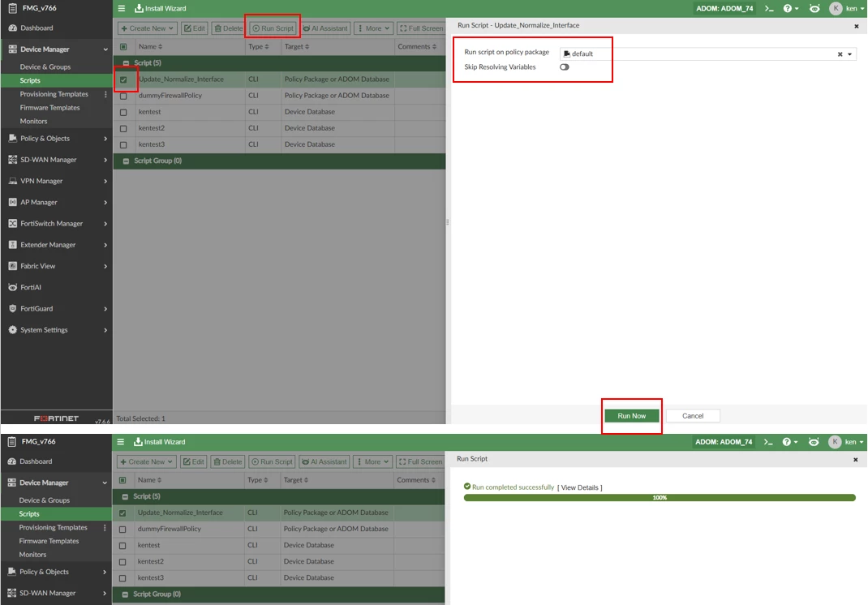The width and height of the screenshot is (868, 605).
Task: Open Create New dropdown in top screenshot
Action: click(x=147, y=28)
